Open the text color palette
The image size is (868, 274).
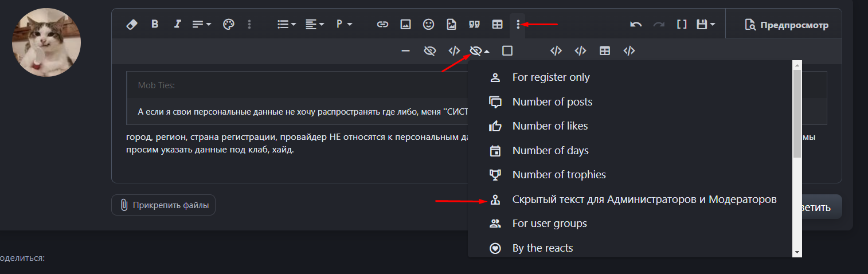pyautogui.click(x=228, y=24)
